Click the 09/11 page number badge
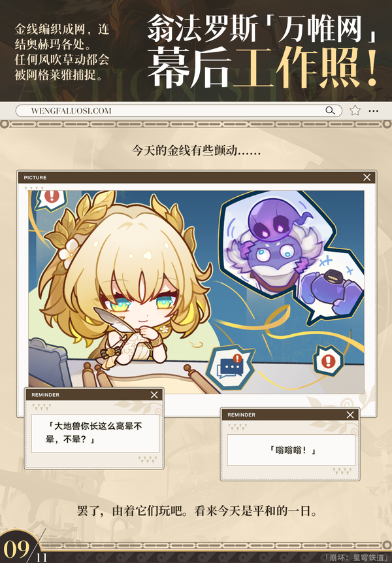The image size is (392, 563). coord(24,547)
